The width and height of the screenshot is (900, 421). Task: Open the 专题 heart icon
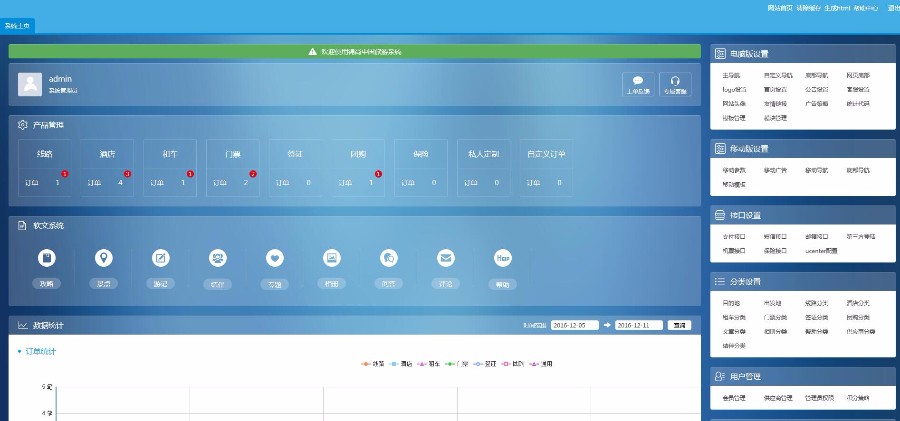(x=275, y=258)
